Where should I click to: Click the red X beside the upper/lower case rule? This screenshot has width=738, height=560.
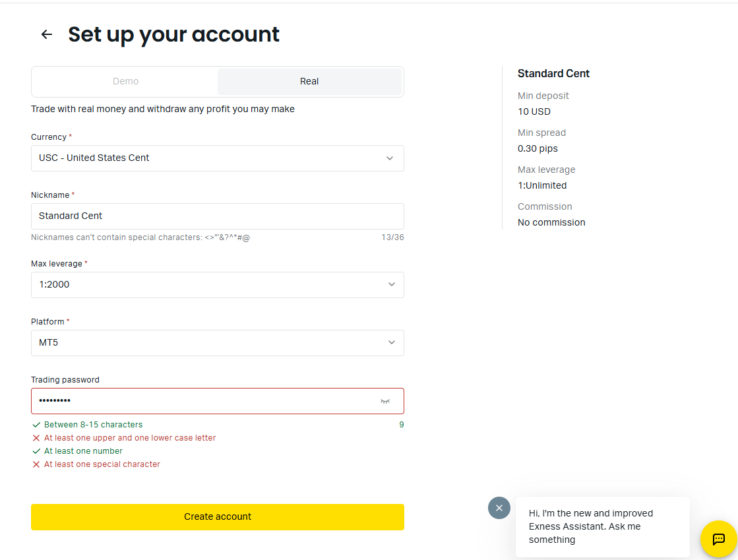[36, 438]
